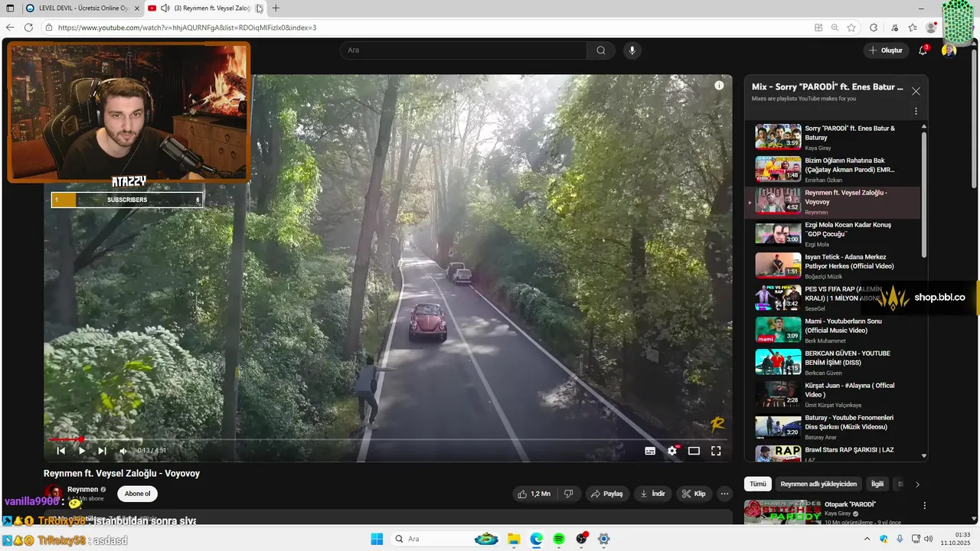This screenshot has width=980, height=551.
Task: Select the Tümü filter chip
Action: (x=757, y=484)
